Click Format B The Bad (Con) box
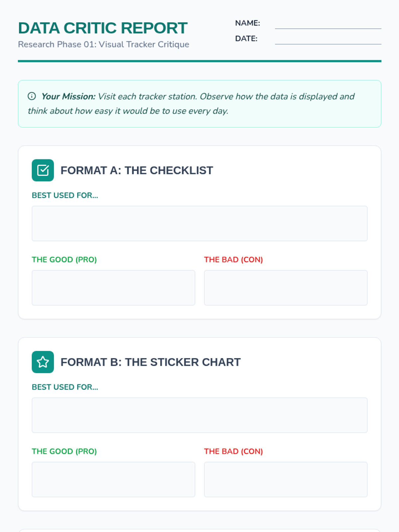Image resolution: width=399 pixels, height=532 pixels. point(286,479)
